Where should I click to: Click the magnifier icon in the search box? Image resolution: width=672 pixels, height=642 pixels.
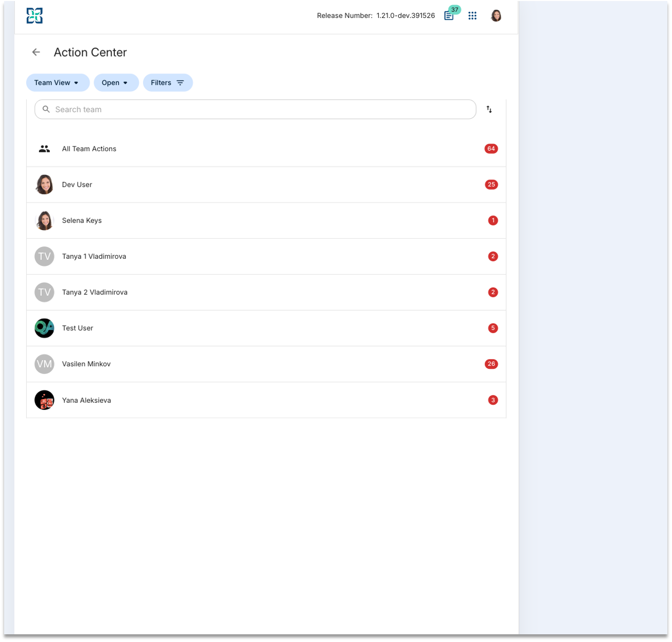coord(46,109)
